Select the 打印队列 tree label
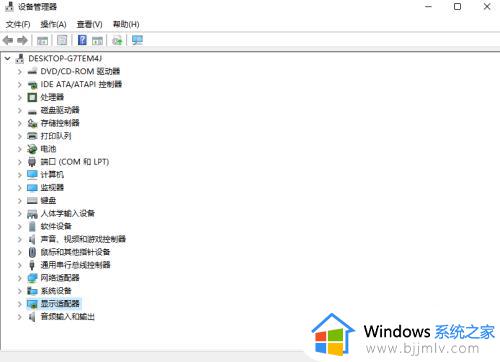 (x=56, y=136)
